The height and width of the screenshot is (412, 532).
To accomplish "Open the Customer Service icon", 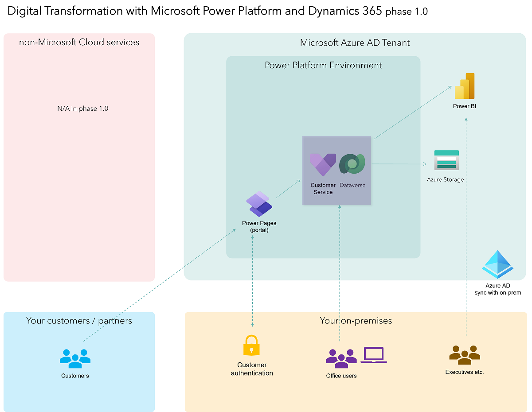I will [322, 164].
